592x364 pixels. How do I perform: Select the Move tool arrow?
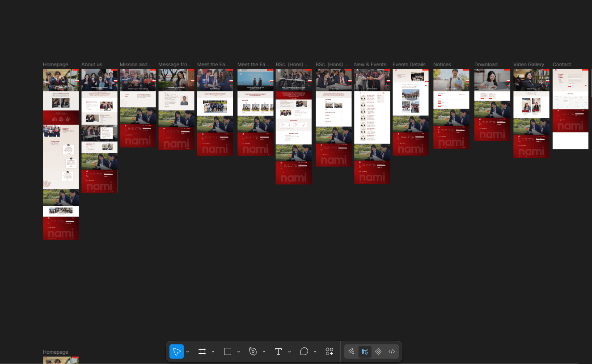pos(177,351)
